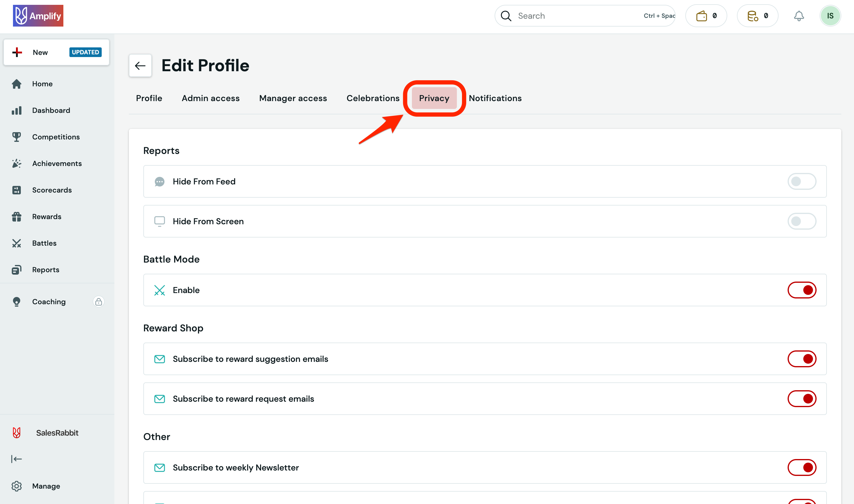Toggle Hide From Feed switch
854x504 pixels.
click(x=801, y=181)
